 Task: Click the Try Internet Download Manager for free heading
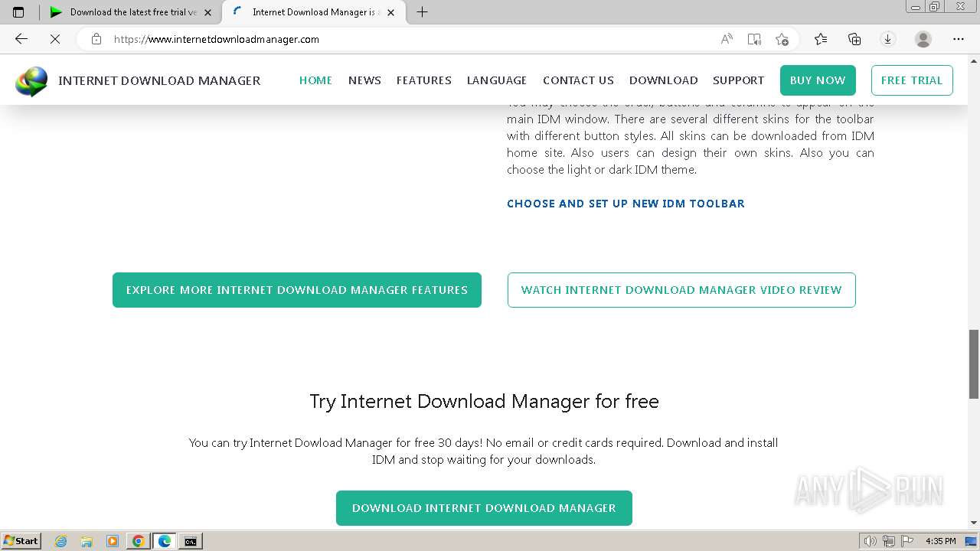tap(484, 401)
